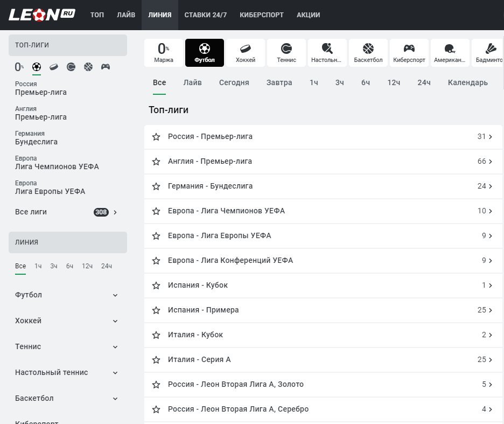This screenshot has width=504, height=424.
Task: Click the gamepad icon in ТОП-ЛИГИ sidebar
Action: (106, 67)
